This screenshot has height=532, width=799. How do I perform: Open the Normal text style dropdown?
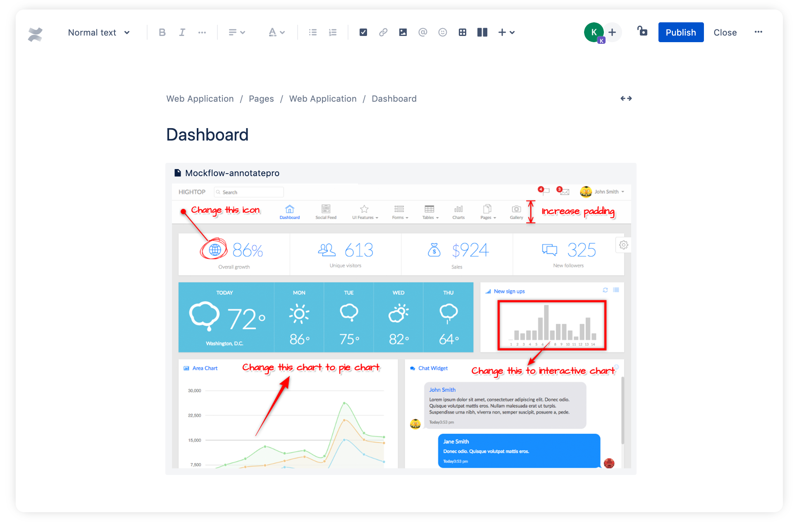(x=99, y=33)
